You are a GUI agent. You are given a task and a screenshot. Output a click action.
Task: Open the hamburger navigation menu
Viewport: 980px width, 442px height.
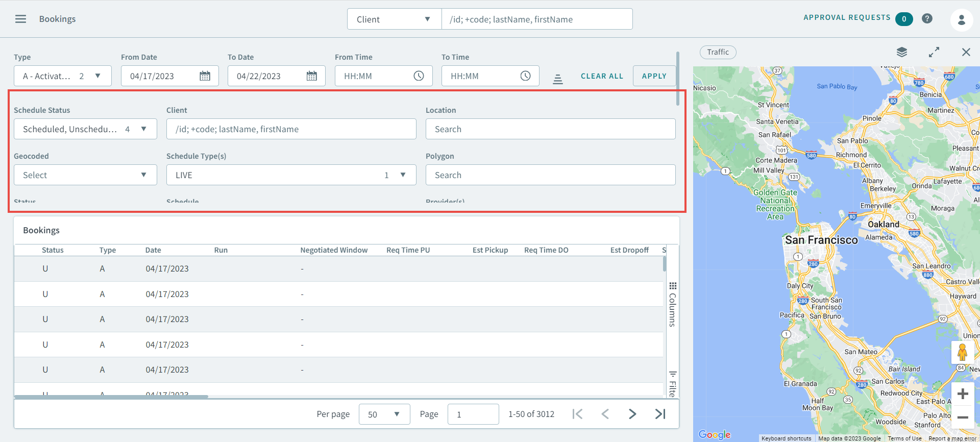[x=20, y=19]
